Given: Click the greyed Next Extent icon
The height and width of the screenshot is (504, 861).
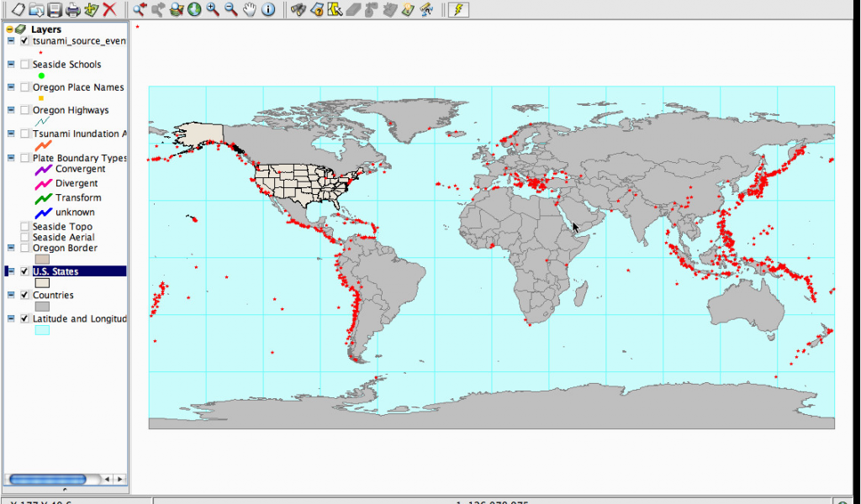Looking at the screenshot, I should (158, 9).
